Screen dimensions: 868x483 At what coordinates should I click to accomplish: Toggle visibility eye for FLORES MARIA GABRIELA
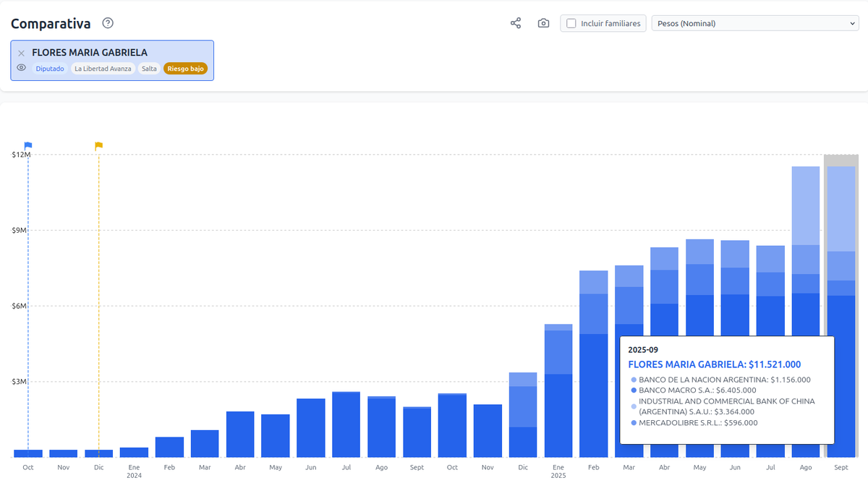[x=22, y=68]
